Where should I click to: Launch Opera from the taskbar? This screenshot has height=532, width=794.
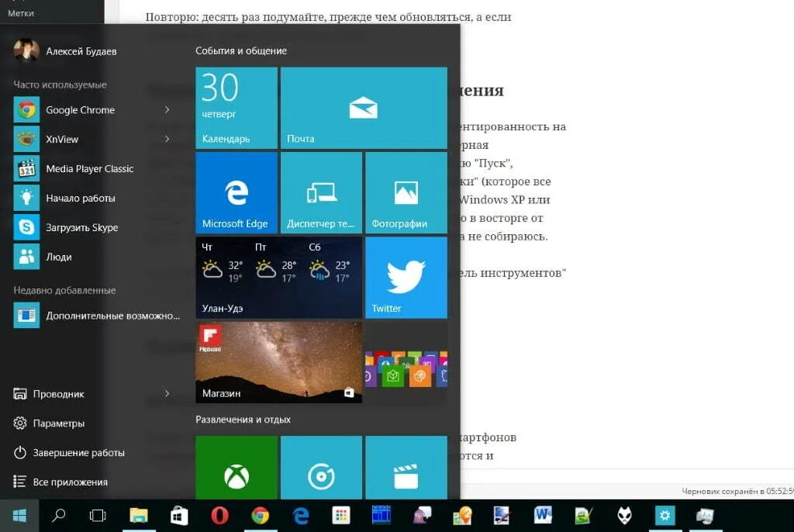[219, 516]
